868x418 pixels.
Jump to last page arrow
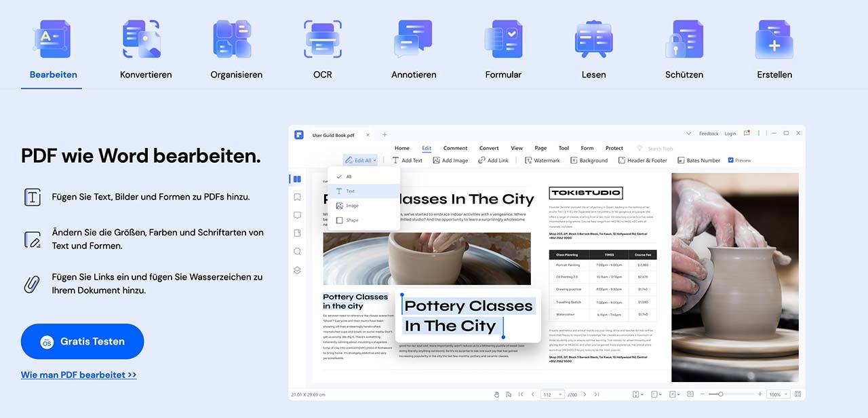[x=596, y=394]
